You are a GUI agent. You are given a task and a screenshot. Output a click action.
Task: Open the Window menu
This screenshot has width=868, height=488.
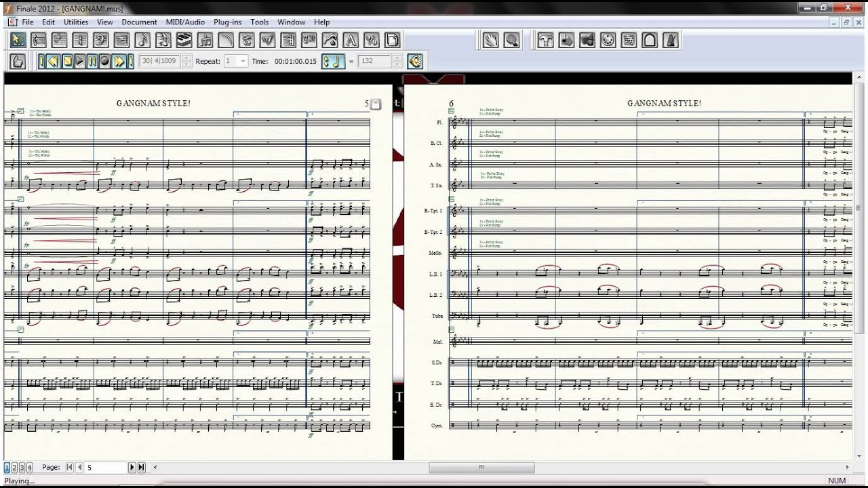point(291,22)
